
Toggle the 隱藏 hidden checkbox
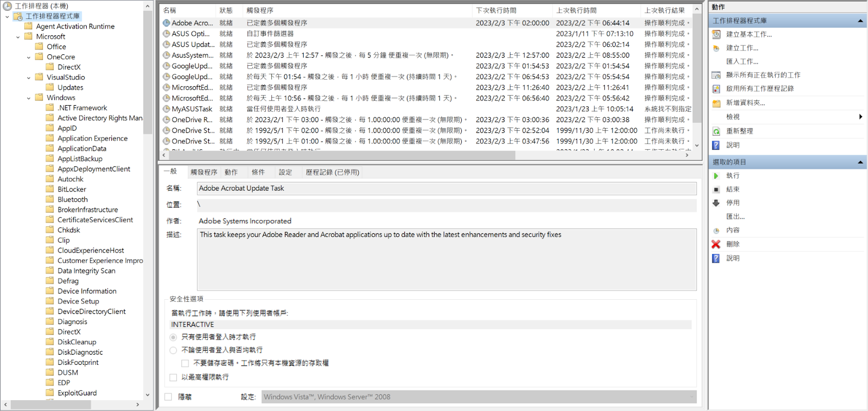(x=168, y=397)
